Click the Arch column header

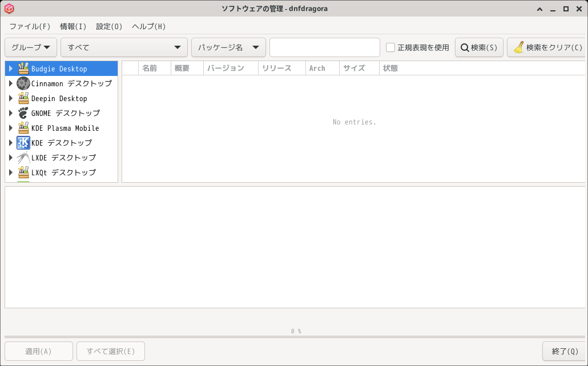(x=323, y=69)
